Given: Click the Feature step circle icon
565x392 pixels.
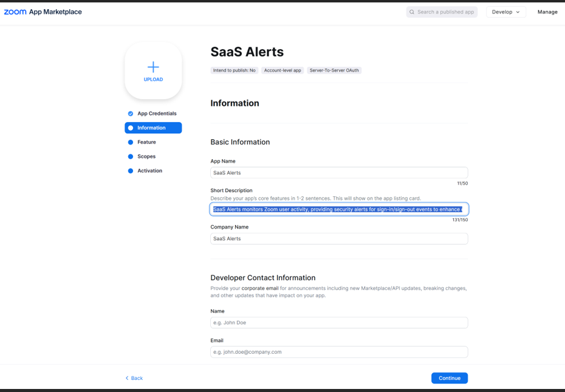Looking at the screenshot, I should (131, 142).
